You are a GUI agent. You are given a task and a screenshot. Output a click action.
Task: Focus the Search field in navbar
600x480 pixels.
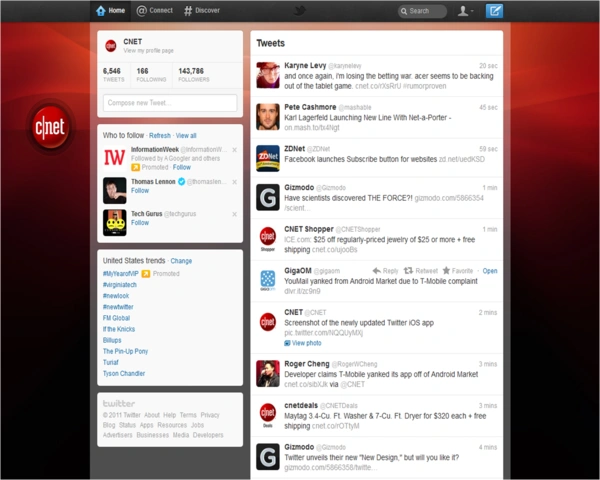tap(422, 11)
